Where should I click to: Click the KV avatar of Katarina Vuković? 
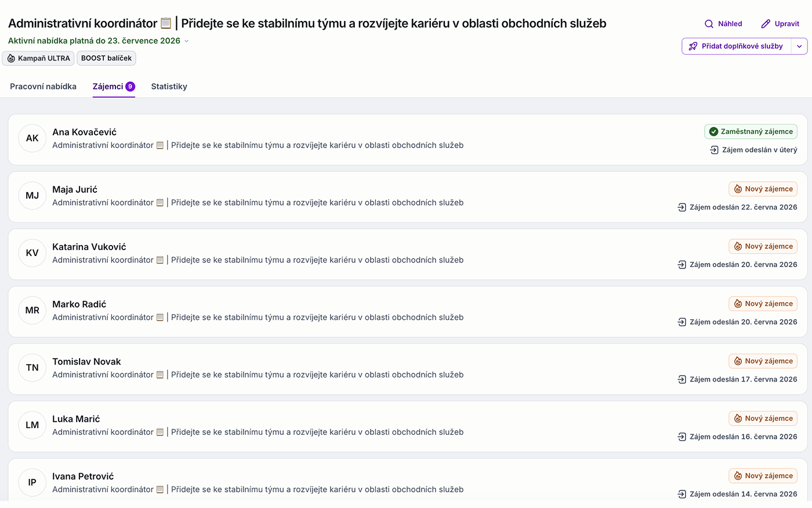pos(32,253)
